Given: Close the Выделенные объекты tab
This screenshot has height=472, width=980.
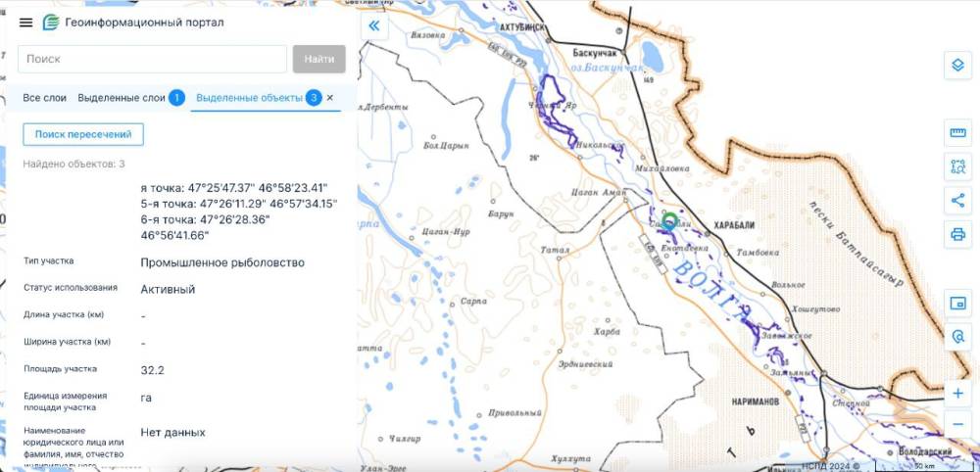Looking at the screenshot, I should (330, 98).
